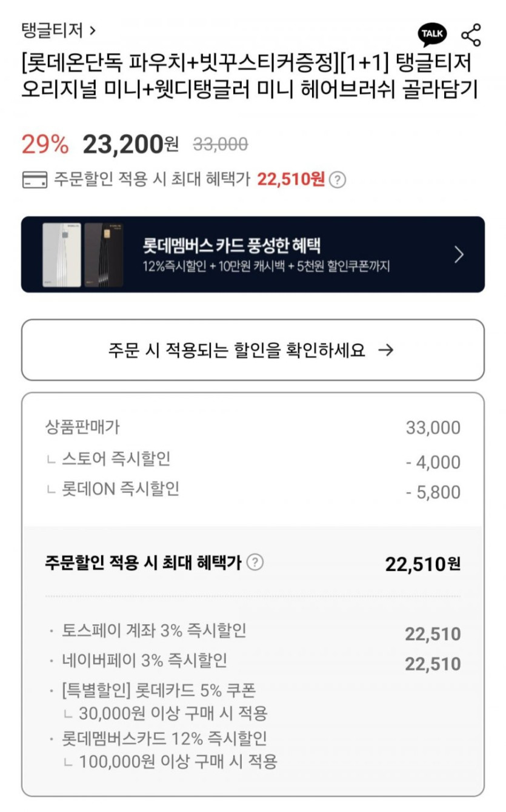Tap help icon beside red 22,510원 price
The width and height of the screenshot is (506, 812).
tap(339, 180)
